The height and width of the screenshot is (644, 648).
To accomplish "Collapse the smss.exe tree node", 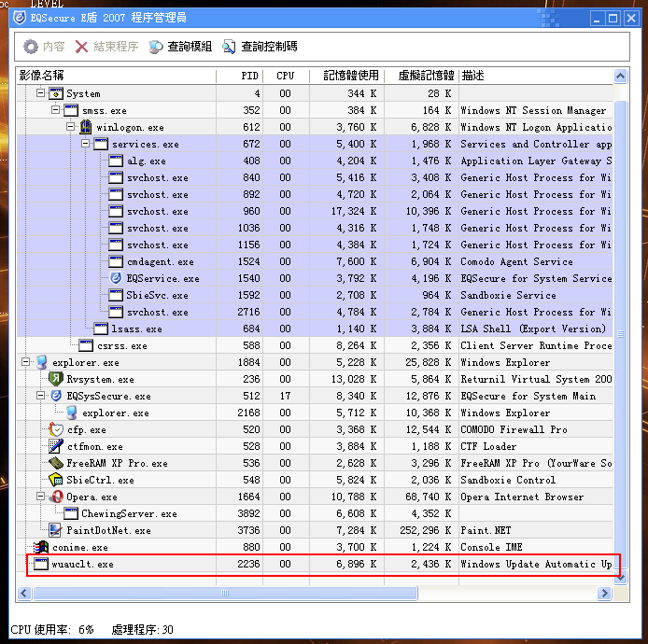I will click(x=55, y=110).
